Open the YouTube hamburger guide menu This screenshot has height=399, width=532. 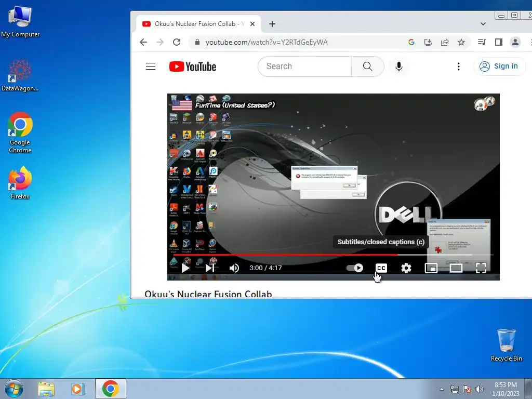(151, 66)
